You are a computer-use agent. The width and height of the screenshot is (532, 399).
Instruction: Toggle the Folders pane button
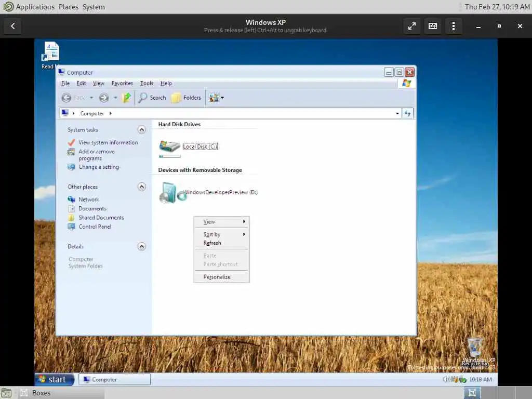(x=187, y=98)
